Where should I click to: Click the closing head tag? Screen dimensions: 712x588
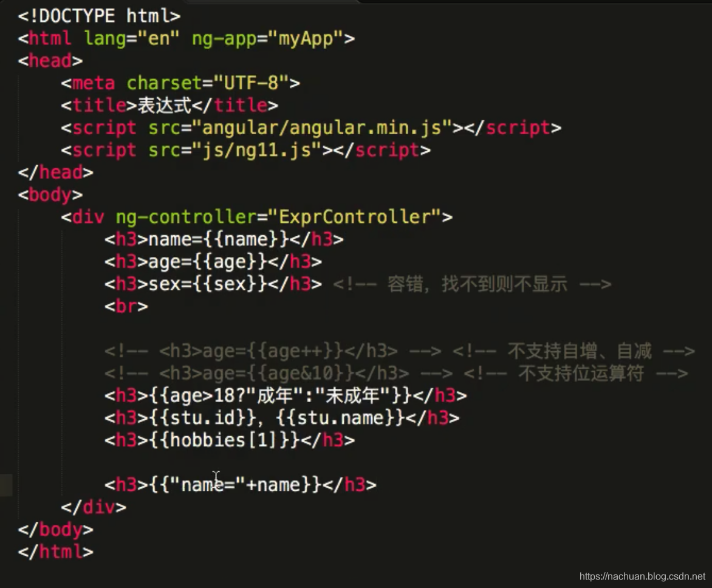pos(55,172)
